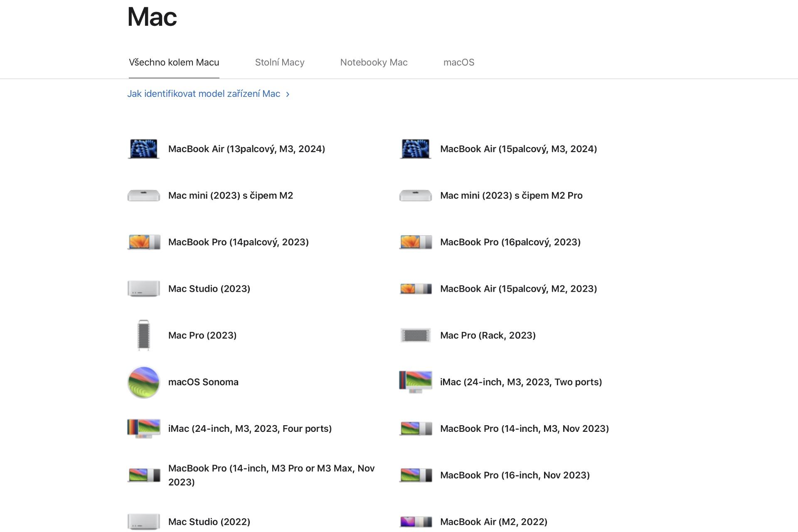
Task: Open the Notebooky Mac tab
Action: [x=374, y=62]
